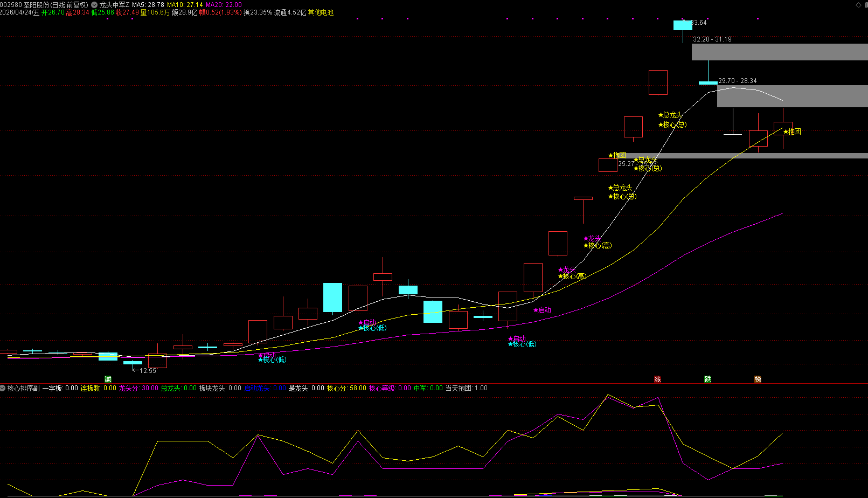Click the 32.20 - 31.19 gap range label
Image resolution: width=868 pixels, height=498 pixels.
712,39
